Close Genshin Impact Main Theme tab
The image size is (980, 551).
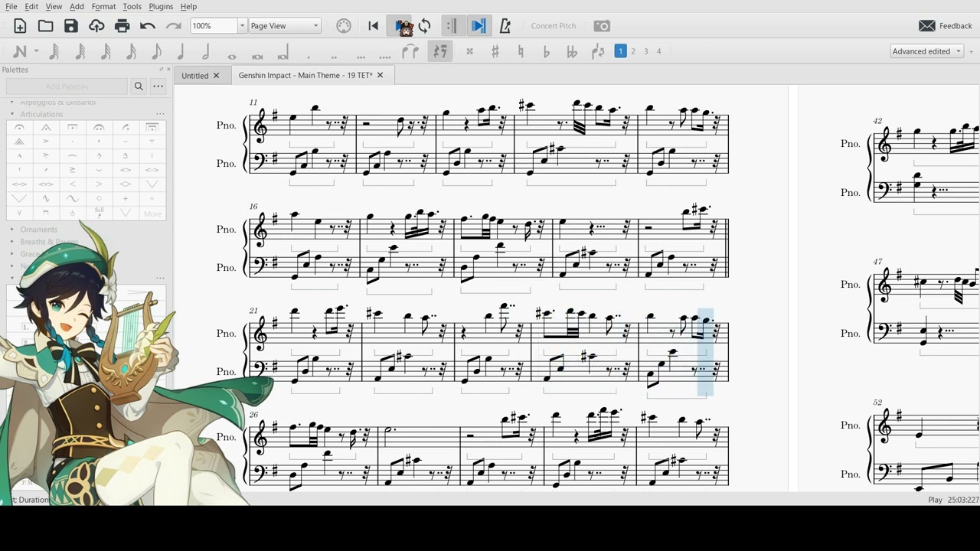pos(380,76)
